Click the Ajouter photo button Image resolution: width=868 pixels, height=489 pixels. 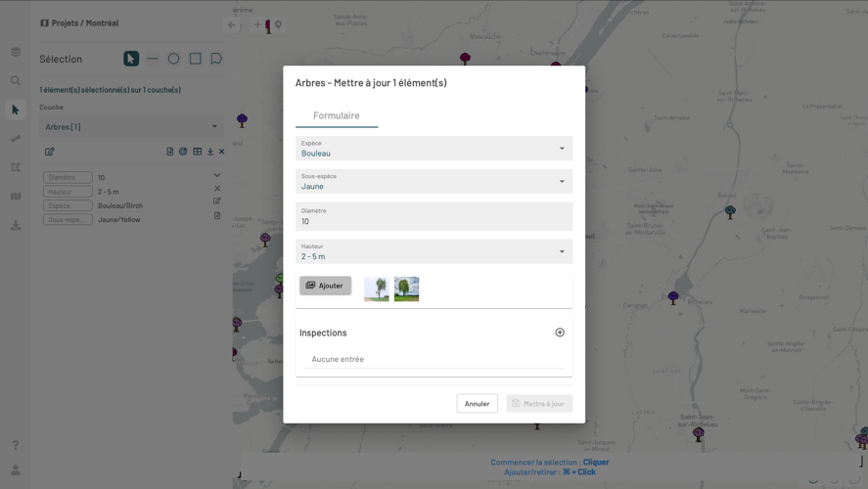325,286
